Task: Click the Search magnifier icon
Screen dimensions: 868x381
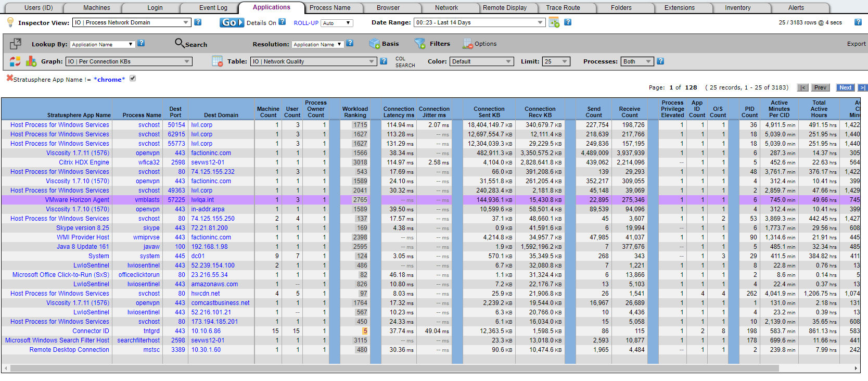Action: pos(180,43)
